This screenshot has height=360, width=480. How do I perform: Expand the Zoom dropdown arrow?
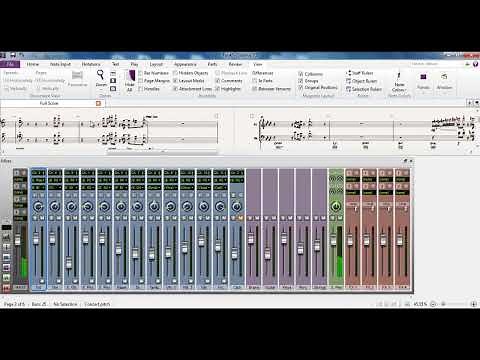pos(101,89)
